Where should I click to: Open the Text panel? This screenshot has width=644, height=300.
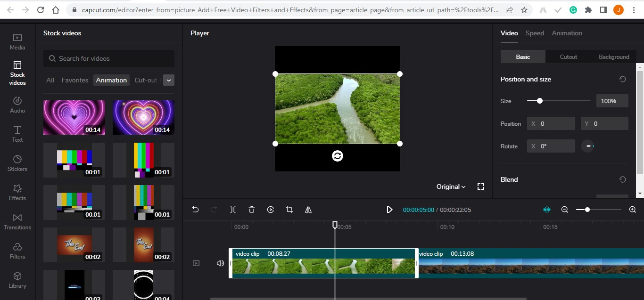17,134
